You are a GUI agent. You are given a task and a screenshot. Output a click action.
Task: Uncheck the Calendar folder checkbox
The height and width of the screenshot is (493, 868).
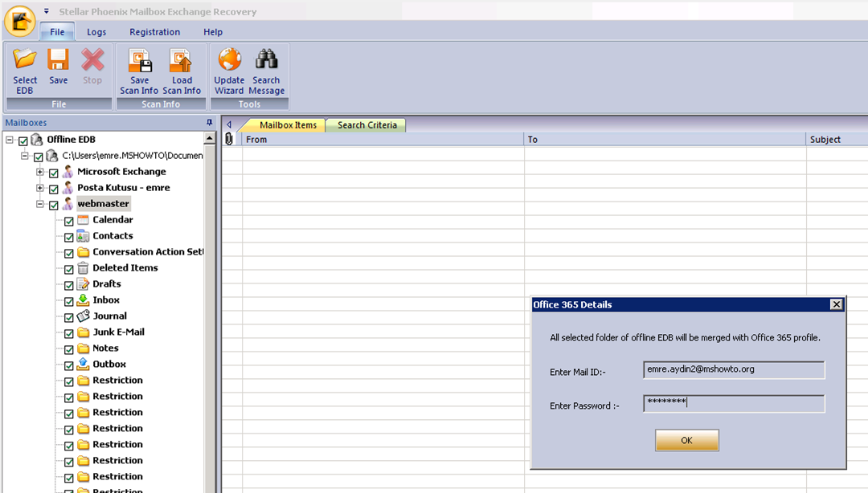69,222
